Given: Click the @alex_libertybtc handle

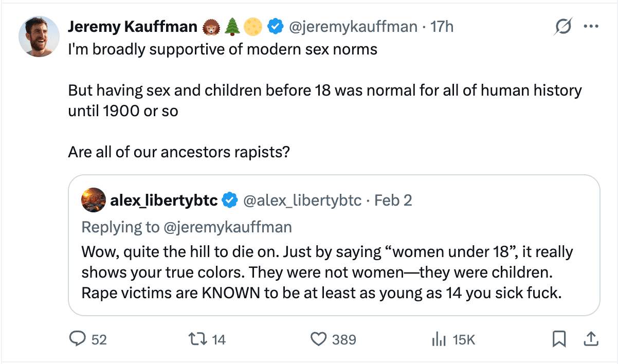Looking at the screenshot, I should (x=302, y=200).
